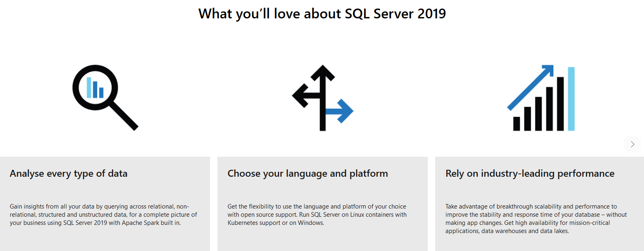
Task: Click the blue right-pointing arrow in signpost icon
Action: (342, 111)
